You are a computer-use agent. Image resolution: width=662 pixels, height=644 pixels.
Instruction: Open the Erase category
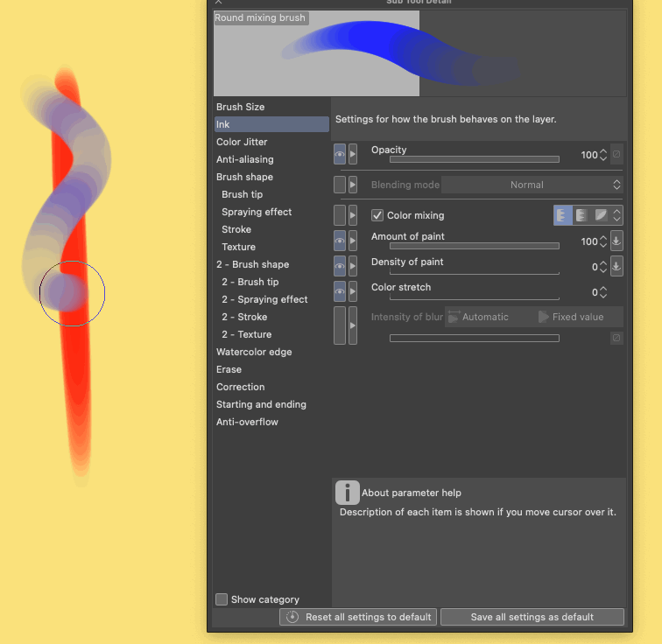coord(271,369)
